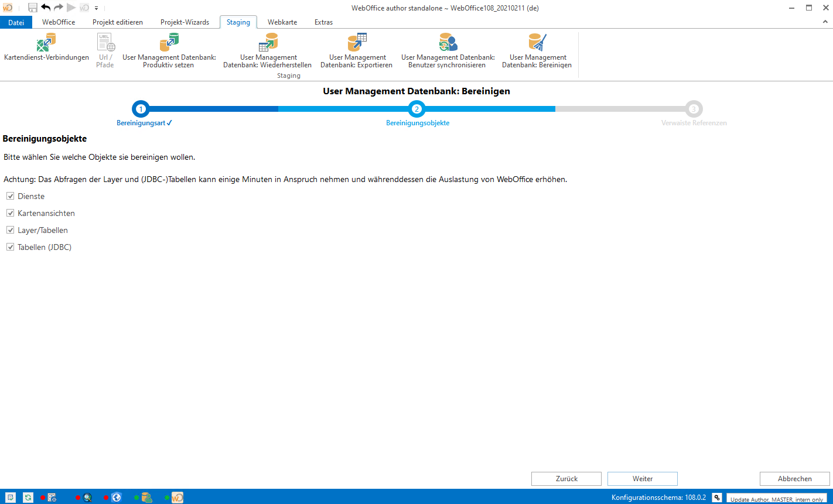The width and height of the screenshot is (833, 504).
Task: Open the Projekt editieren tab
Action: click(118, 22)
